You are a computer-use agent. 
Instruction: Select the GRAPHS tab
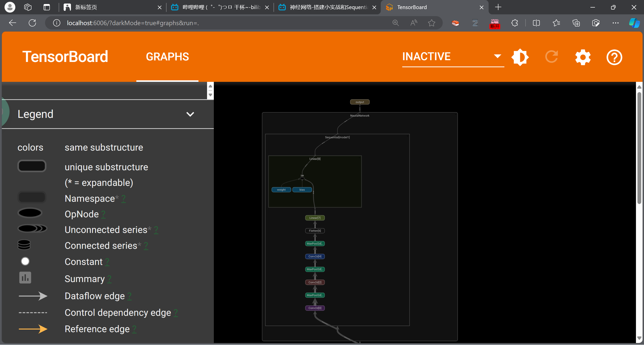tap(167, 57)
